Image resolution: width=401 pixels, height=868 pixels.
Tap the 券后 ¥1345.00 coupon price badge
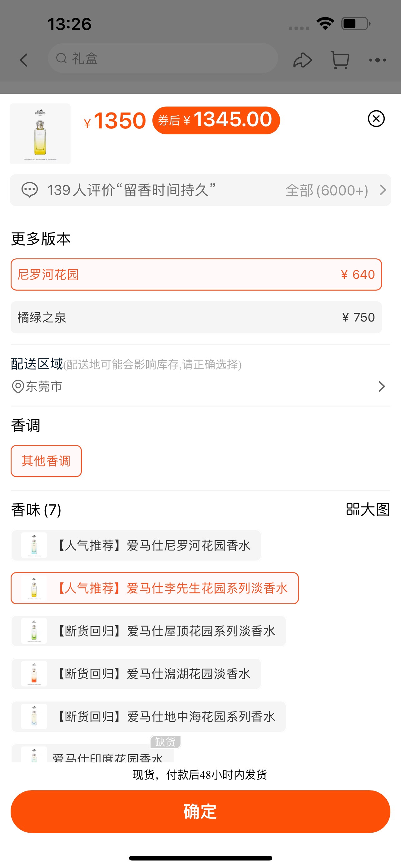[x=216, y=120]
